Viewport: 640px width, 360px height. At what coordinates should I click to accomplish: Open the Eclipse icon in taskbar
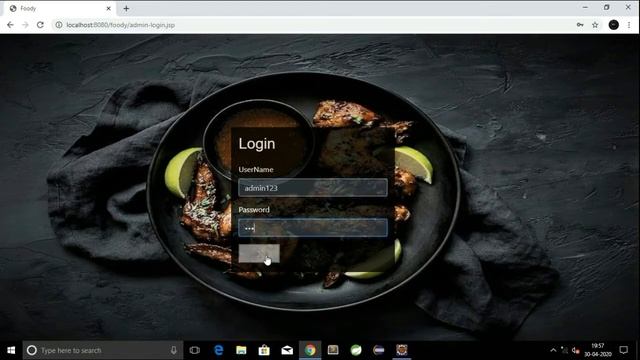[x=379, y=350]
